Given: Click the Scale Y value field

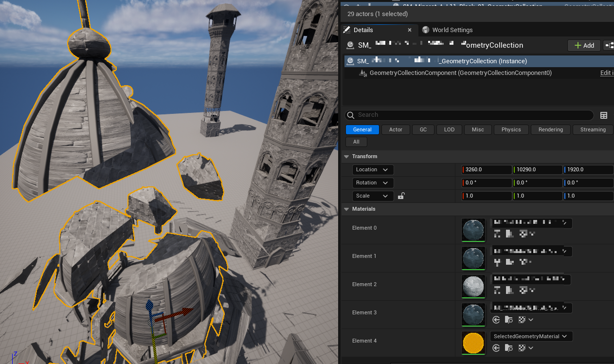Looking at the screenshot, I should (x=538, y=196).
